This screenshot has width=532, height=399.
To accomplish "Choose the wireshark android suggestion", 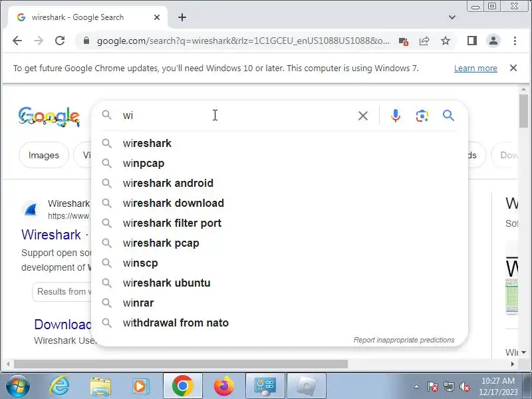I will [x=279, y=184].
